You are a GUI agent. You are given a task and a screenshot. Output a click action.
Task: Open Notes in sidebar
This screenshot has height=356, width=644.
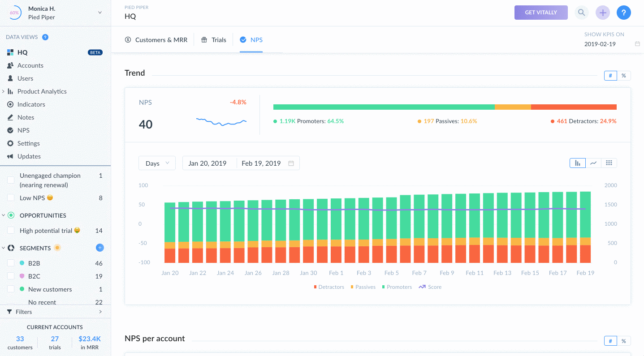click(26, 117)
